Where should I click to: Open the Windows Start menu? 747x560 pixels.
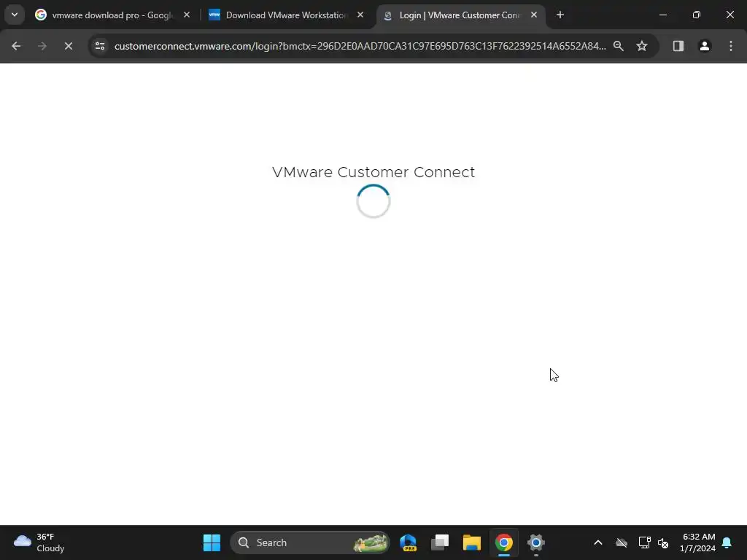212,542
